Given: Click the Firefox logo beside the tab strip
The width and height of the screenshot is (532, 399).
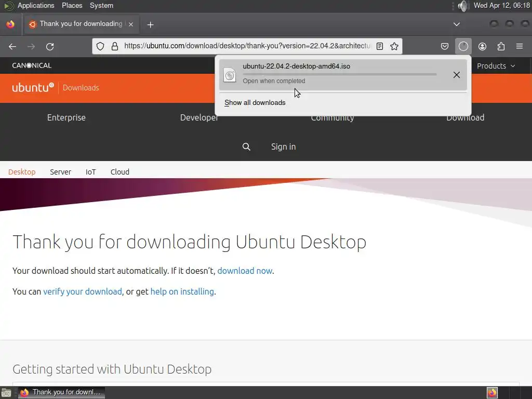Looking at the screenshot, I should click(10, 24).
